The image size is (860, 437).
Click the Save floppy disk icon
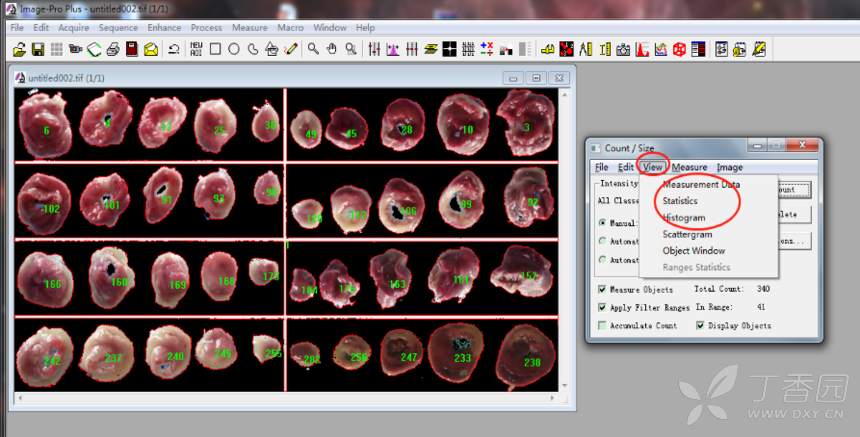coord(38,49)
